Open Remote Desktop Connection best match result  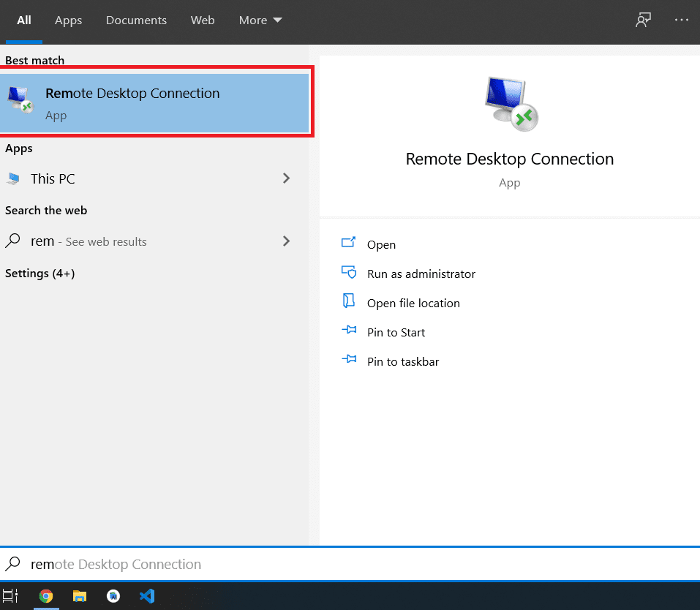pos(155,102)
